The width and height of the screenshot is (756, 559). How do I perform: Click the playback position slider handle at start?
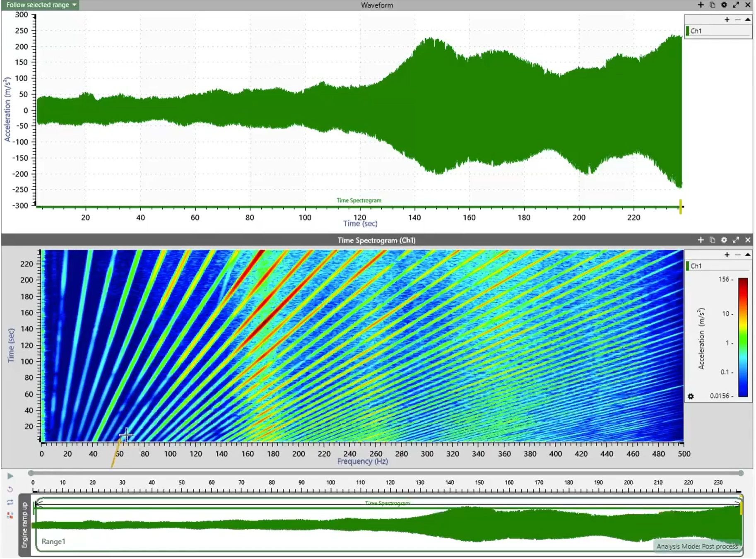pos(31,473)
